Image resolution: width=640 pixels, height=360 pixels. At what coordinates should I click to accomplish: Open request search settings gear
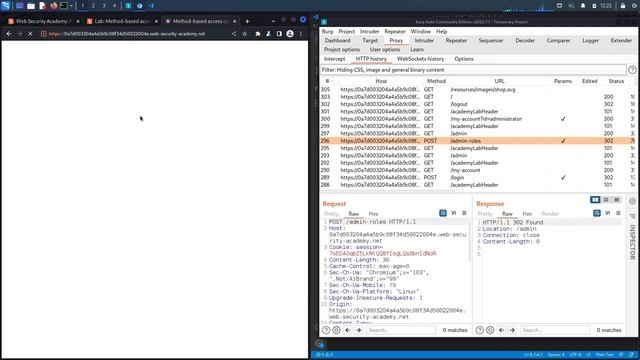point(336,330)
